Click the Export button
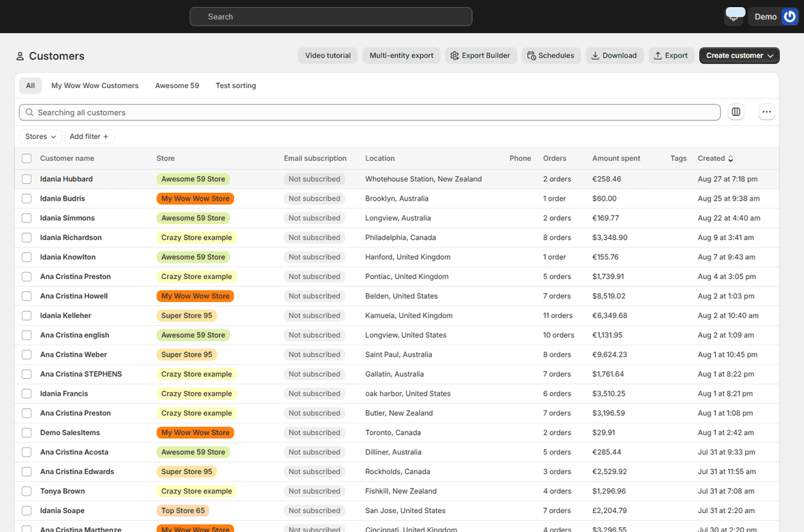 tap(671, 55)
